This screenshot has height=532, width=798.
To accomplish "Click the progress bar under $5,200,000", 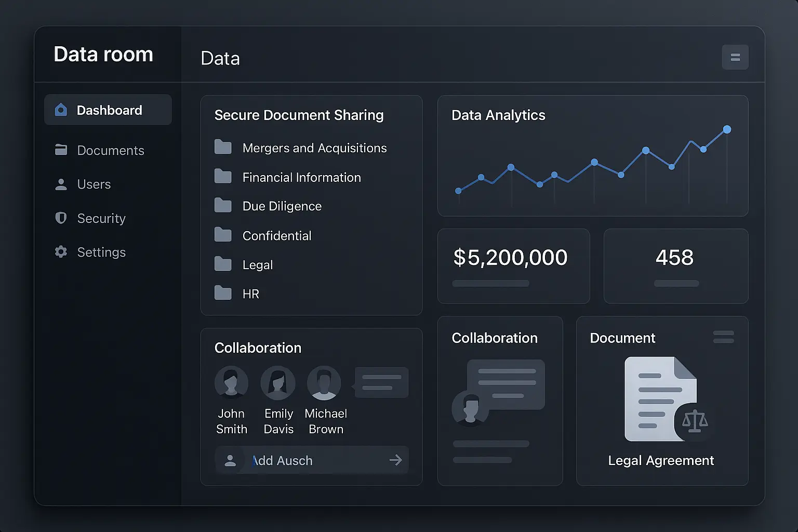I will click(x=490, y=284).
